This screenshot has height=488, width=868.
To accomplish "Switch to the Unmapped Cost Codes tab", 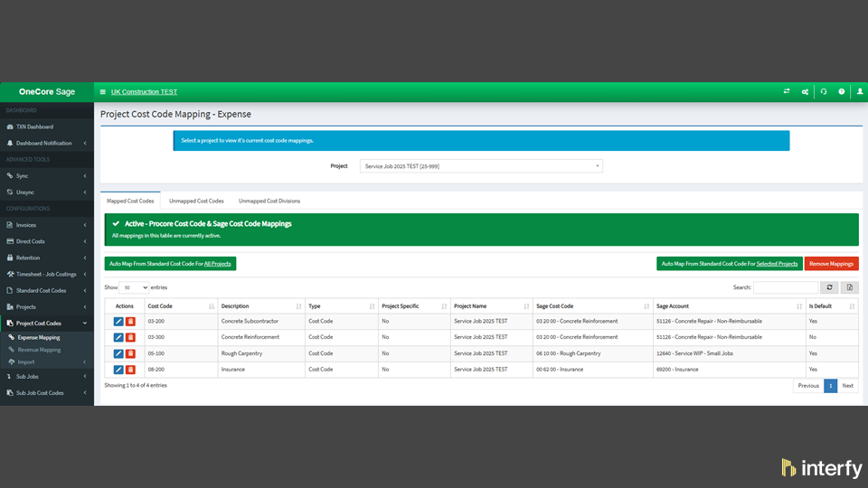I will [x=196, y=201].
